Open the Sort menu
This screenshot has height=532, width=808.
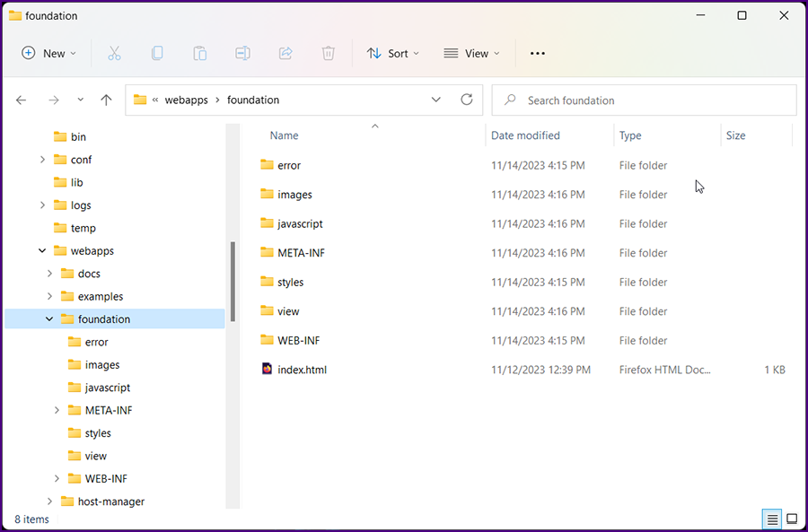coord(392,54)
